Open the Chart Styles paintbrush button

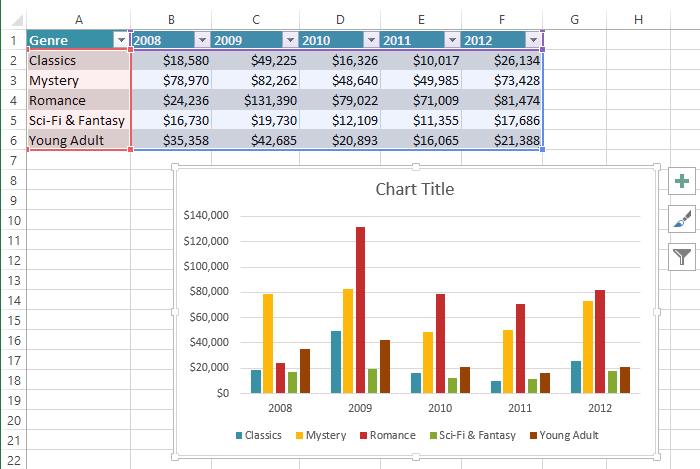click(682, 219)
